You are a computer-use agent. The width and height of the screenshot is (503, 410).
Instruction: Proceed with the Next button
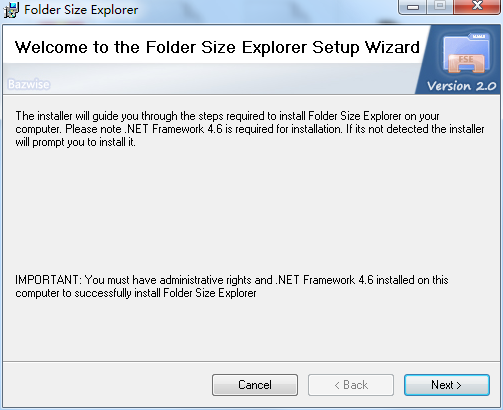tap(447, 385)
